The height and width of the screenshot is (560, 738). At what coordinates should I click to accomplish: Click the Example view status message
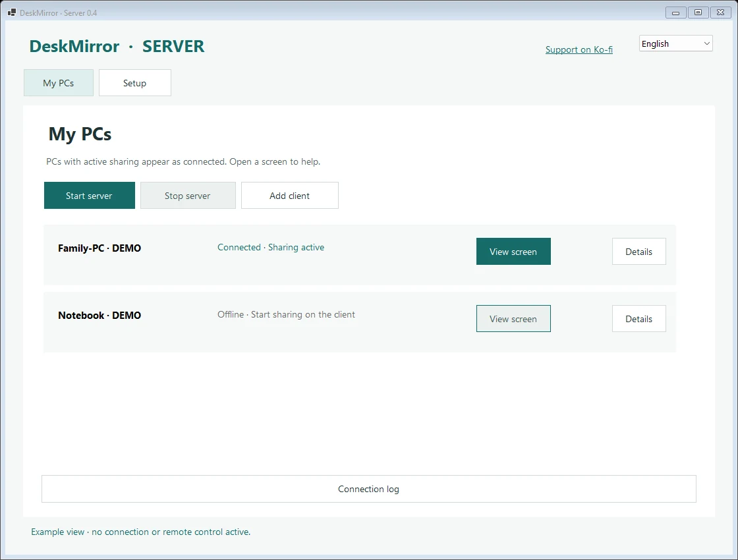point(141,532)
